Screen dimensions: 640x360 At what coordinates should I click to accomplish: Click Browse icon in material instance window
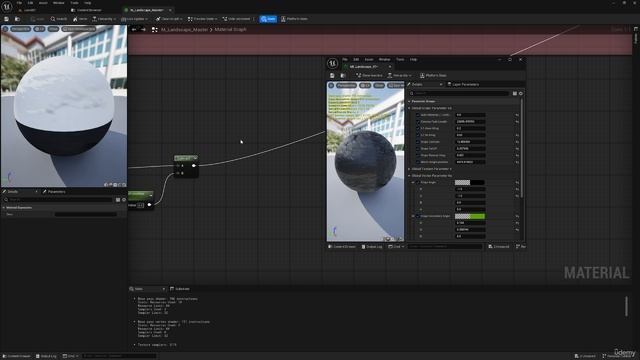coord(343,76)
